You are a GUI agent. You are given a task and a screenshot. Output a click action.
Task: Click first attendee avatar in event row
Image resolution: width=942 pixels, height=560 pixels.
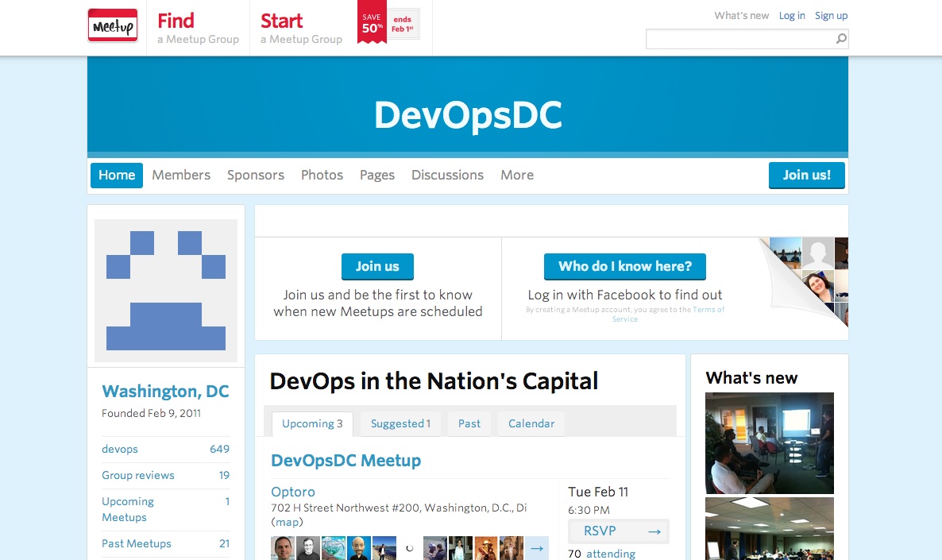pos(283,548)
